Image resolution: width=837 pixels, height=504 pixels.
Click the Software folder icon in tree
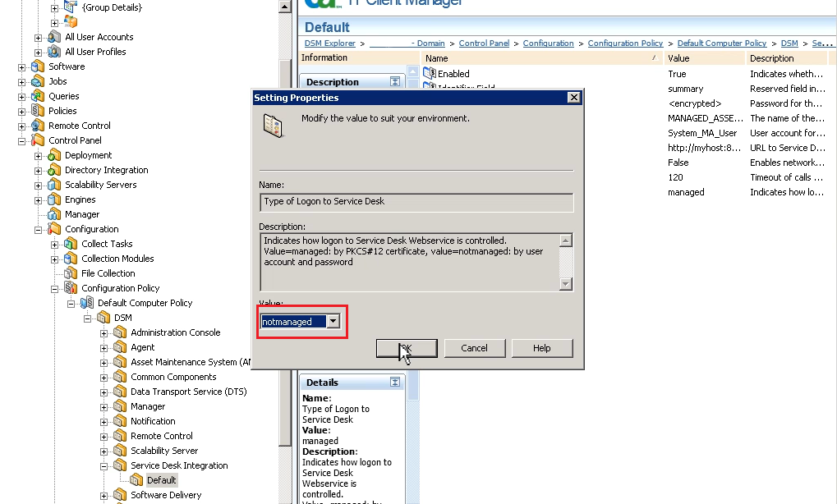click(x=38, y=66)
